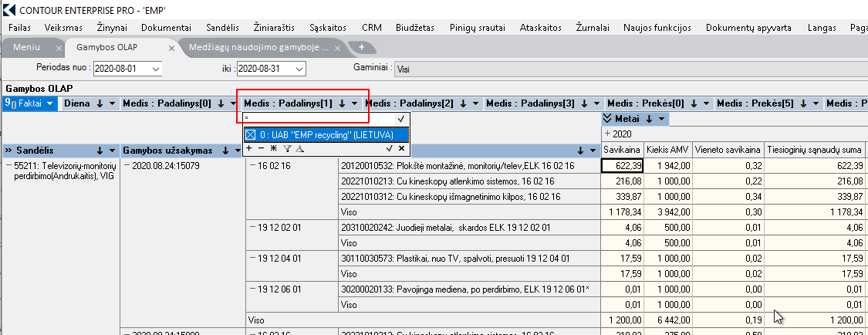The height and width of the screenshot is (335, 868).
Task: Cancel the filter popup with the X icon
Action: [401, 148]
